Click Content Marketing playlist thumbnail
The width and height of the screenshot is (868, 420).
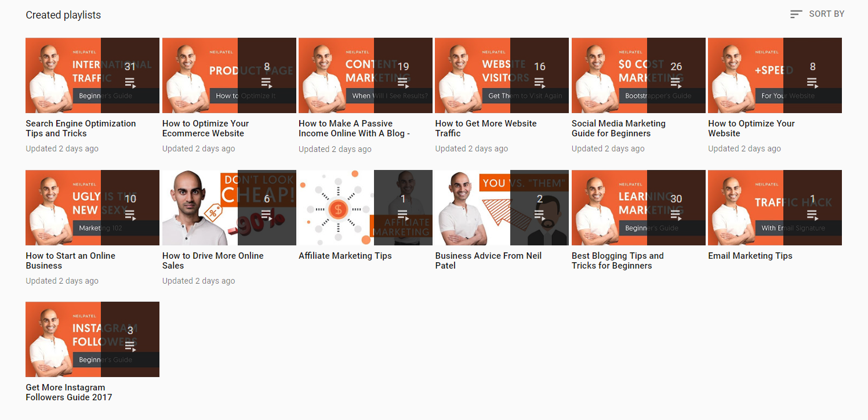(x=365, y=75)
